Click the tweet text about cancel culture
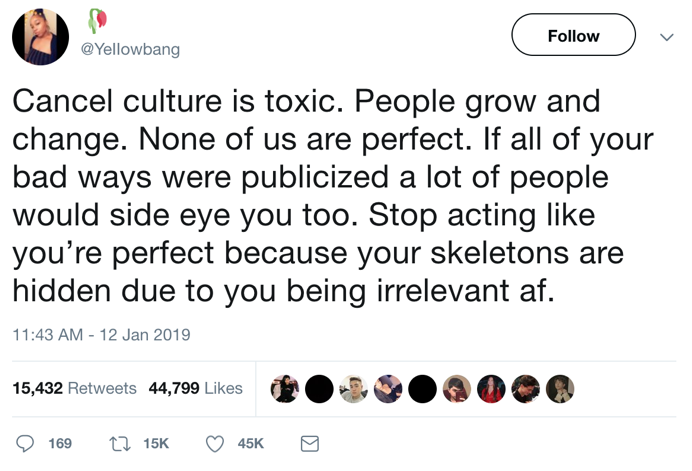This screenshot has height=471, width=692. [x=320, y=197]
